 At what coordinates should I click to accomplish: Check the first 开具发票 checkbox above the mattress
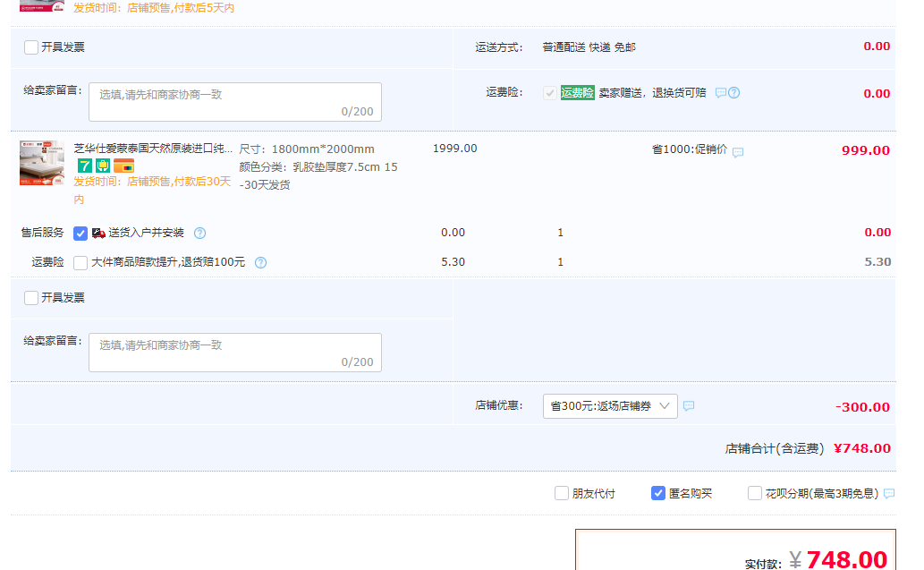point(31,47)
